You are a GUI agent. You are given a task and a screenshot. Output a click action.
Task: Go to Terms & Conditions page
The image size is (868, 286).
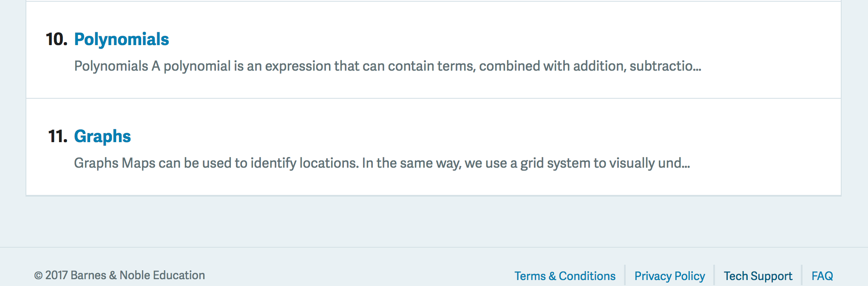tap(565, 276)
